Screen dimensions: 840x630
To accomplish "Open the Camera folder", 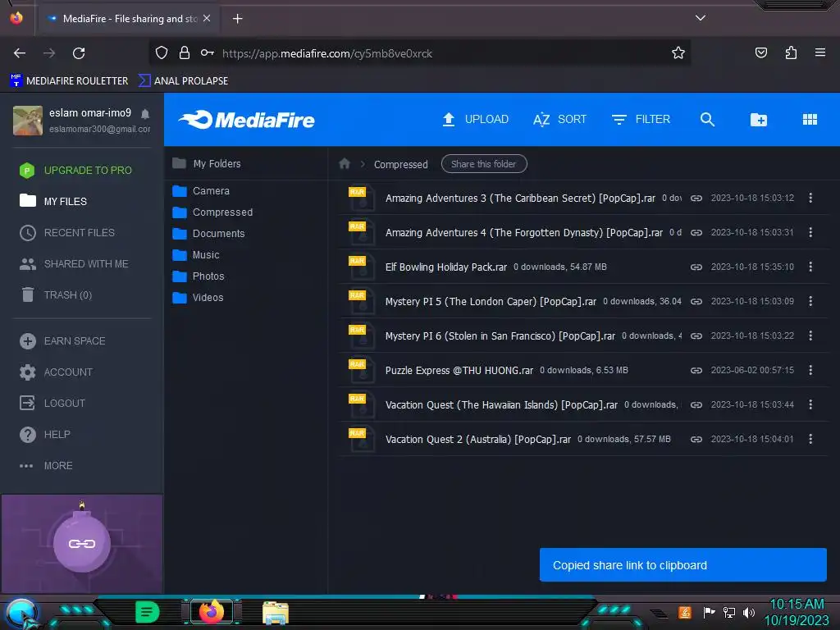I will [201, 190].
